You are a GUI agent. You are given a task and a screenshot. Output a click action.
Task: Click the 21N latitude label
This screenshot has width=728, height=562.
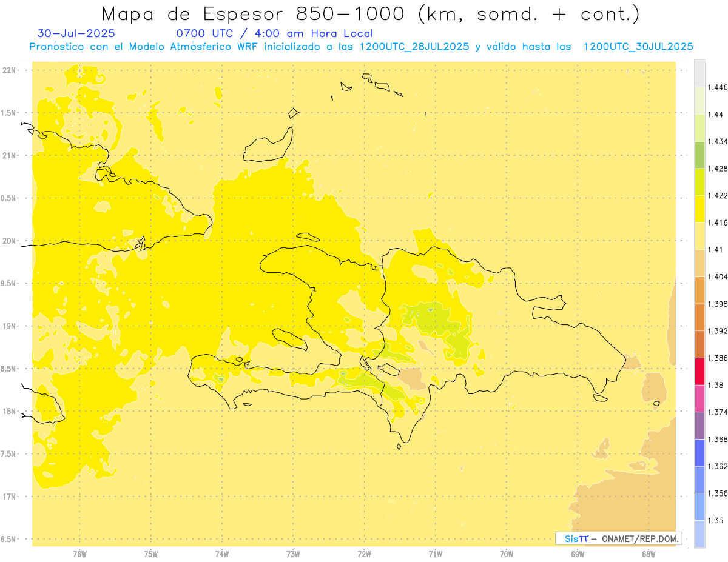pyautogui.click(x=8, y=156)
